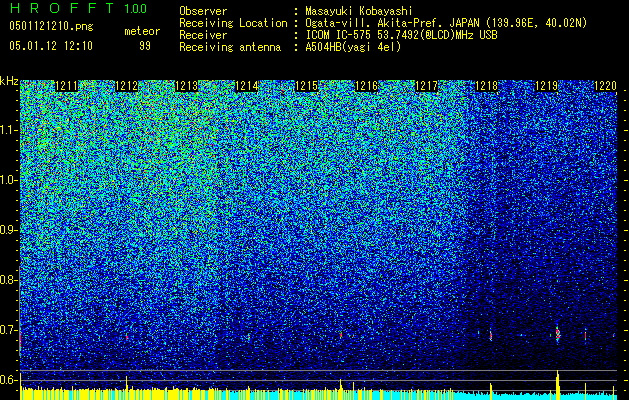Click the bright meteor echo below 1219
This screenshot has width=629, height=400.
click(558, 334)
